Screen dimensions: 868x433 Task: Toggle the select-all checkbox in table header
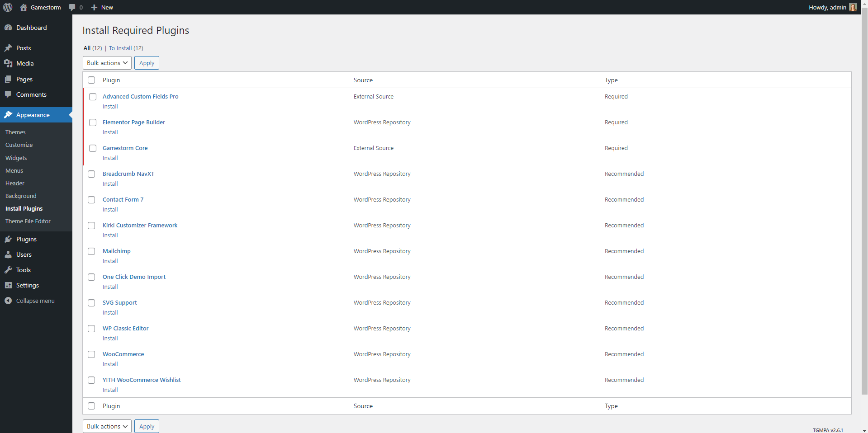pos(91,80)
